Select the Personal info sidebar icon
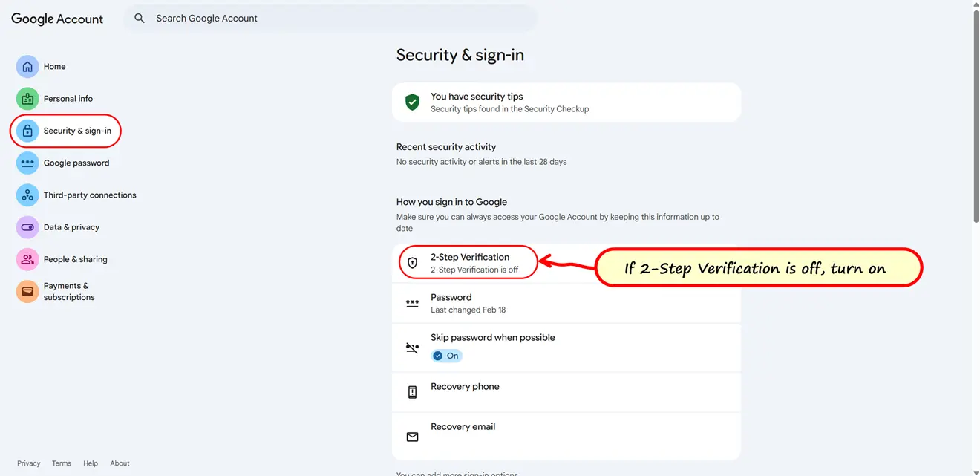Screen dimensions: 980x476 coord(27,98)
